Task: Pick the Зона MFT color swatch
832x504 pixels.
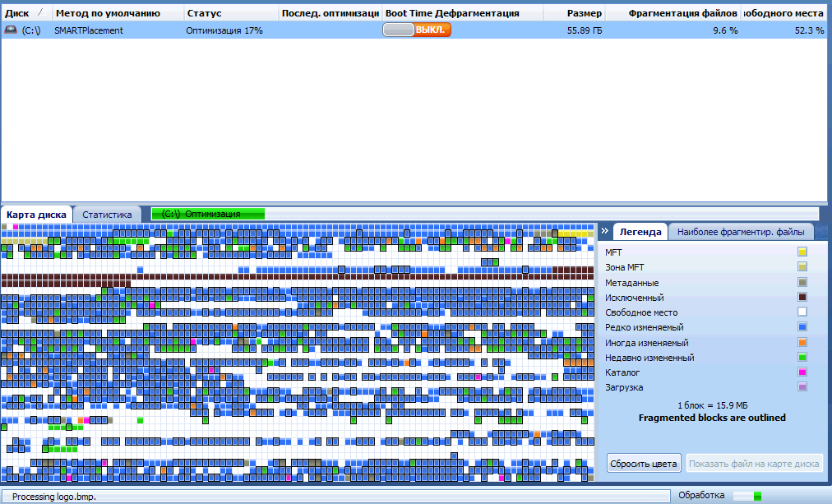Action: pyautogui.click(x=802, y=267)
